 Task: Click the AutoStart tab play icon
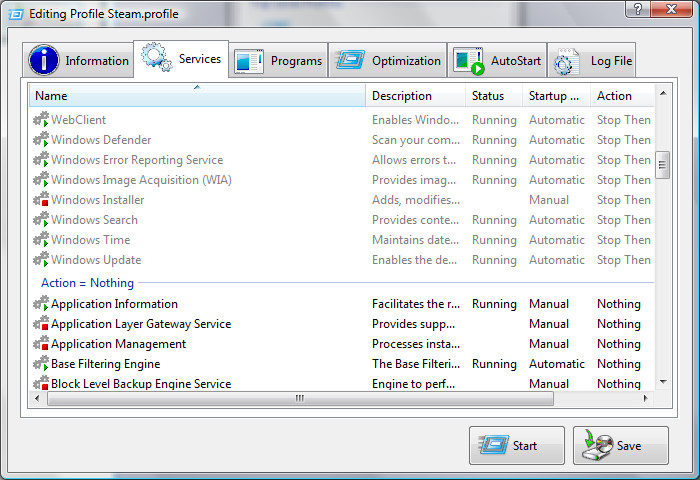(x=469, y=61)
